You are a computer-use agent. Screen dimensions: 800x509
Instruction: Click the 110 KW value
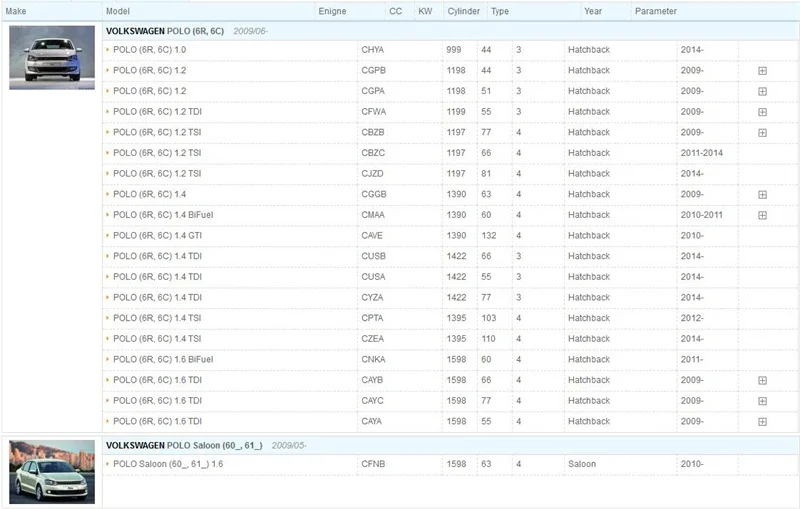pyautogui.click(x=488, y=339)
